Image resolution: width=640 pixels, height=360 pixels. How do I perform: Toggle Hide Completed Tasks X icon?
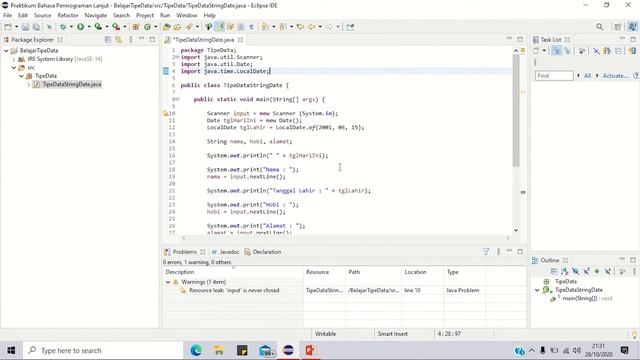tap(596, 51)
